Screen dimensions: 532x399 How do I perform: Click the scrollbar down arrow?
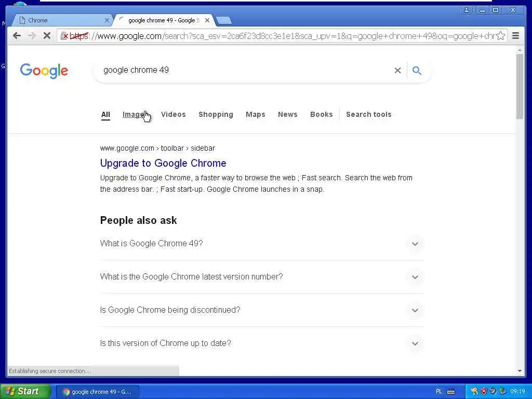point(520,371)
